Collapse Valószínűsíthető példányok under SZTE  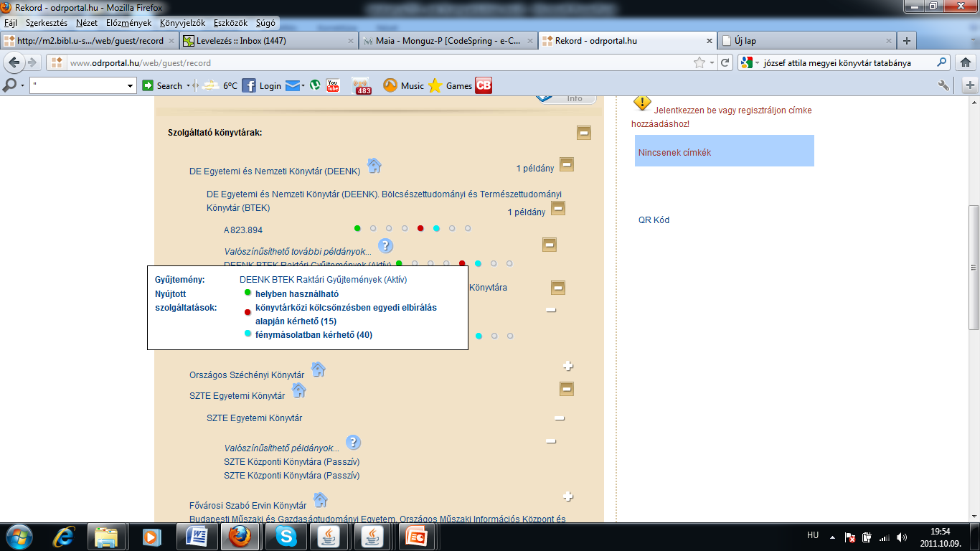(551, 441)
